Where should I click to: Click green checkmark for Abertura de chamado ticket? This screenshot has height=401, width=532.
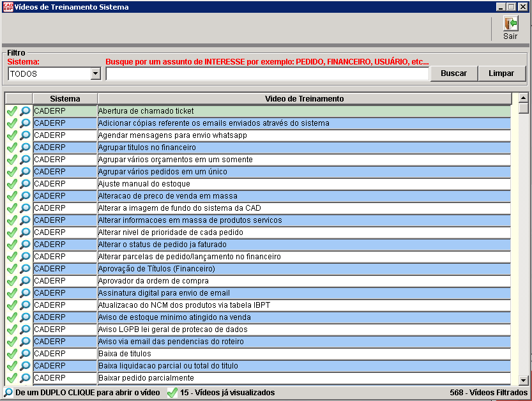click(x=12, y=111)
